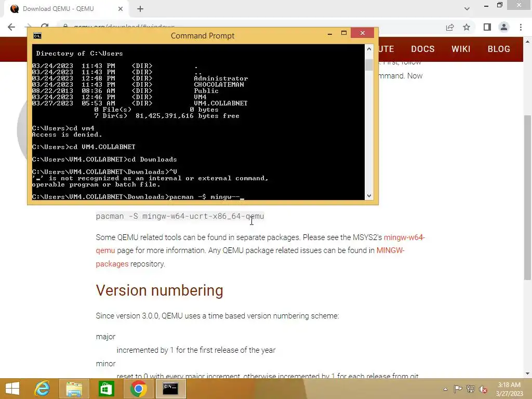
Task: Follow the MINGW-packages link
Action: pyautogui.click(x=390, y=250)
